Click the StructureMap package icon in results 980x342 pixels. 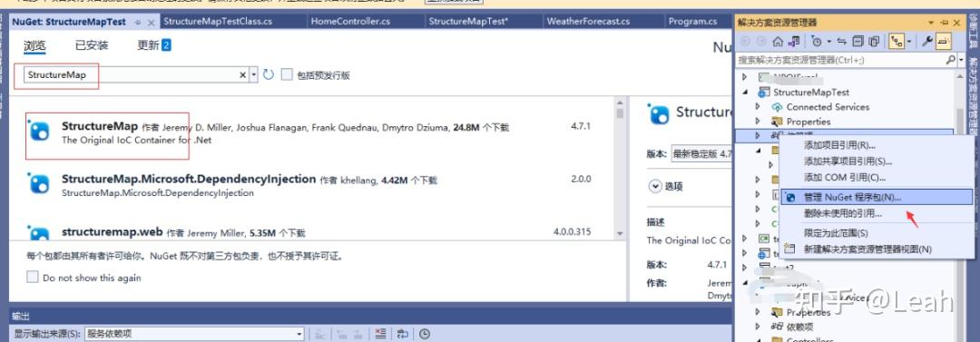point(38,130)
